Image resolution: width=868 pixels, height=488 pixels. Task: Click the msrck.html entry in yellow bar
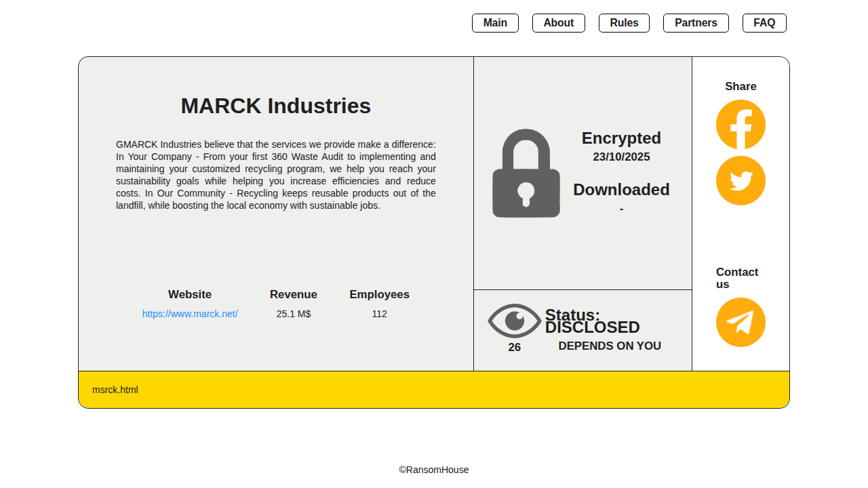point(115,390)
